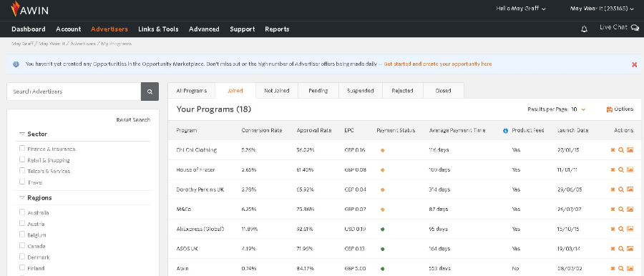
Task: Open the Hello May Graff user dropdown
Action: 521,8
